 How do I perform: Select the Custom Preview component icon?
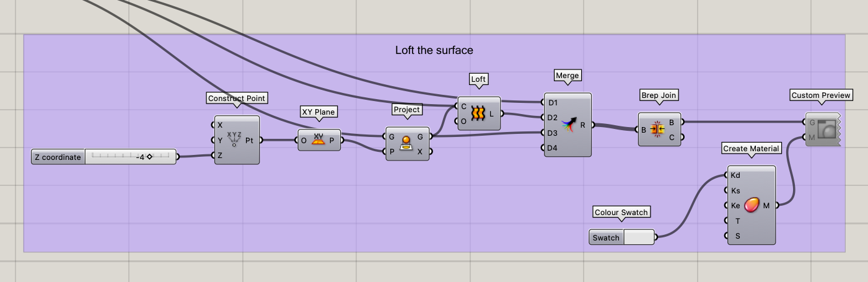click(x=827, y=130)
